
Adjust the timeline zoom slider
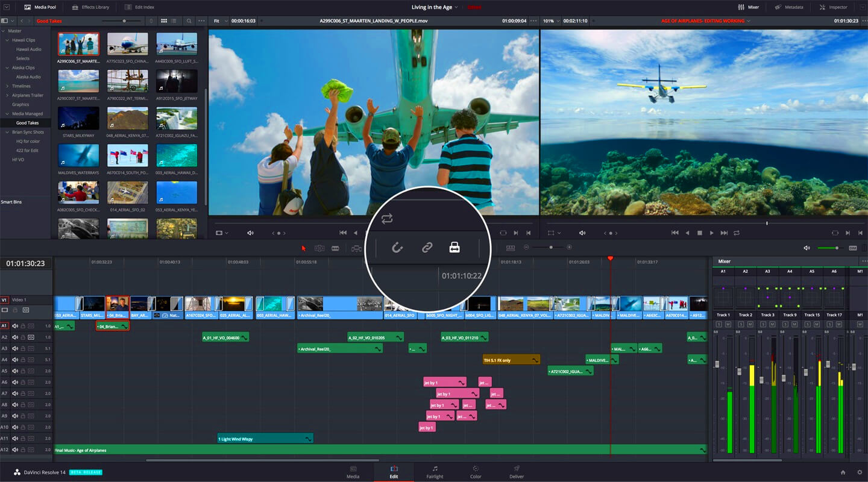pos(550,248)
